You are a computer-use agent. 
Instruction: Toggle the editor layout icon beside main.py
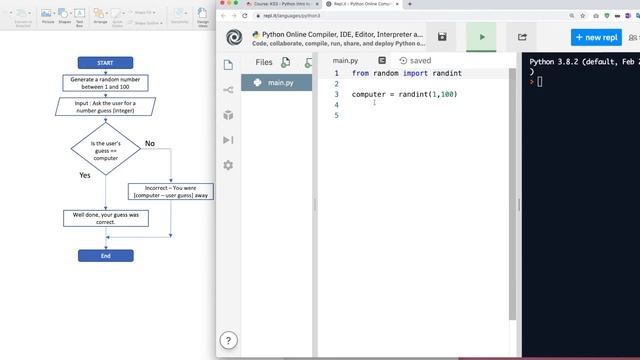(x=382, y=60)
